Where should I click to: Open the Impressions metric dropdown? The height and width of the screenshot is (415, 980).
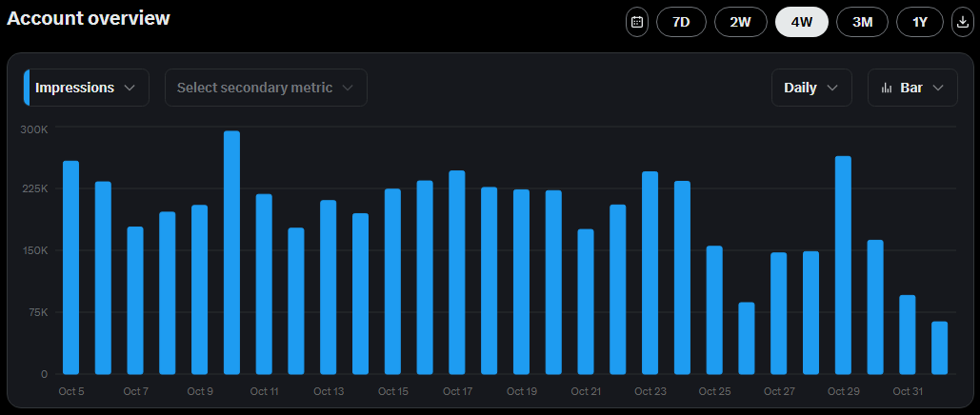pyautogui.click(x=87, y=88)
